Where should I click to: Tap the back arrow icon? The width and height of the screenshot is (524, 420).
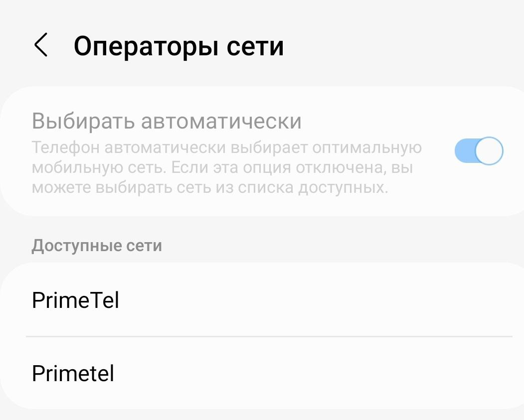pyautogui.click(x=41, y=46)
